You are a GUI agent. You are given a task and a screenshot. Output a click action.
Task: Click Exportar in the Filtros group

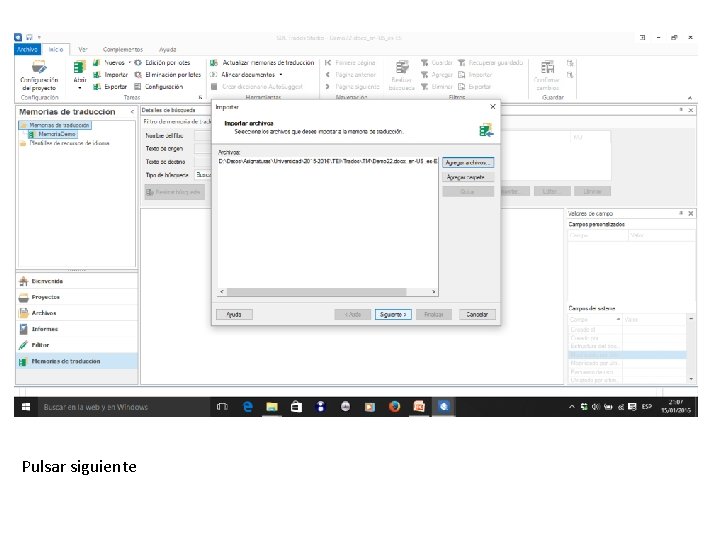475,86
